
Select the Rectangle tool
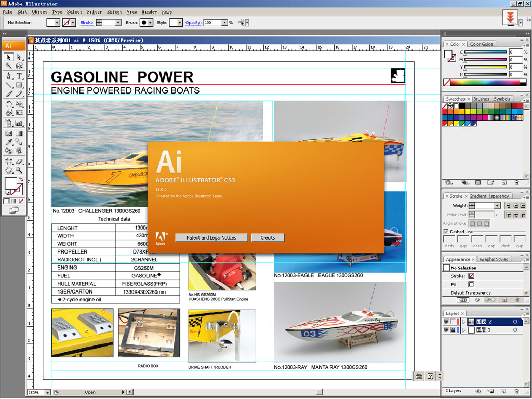pyautogui.click(x=19, y=85)
